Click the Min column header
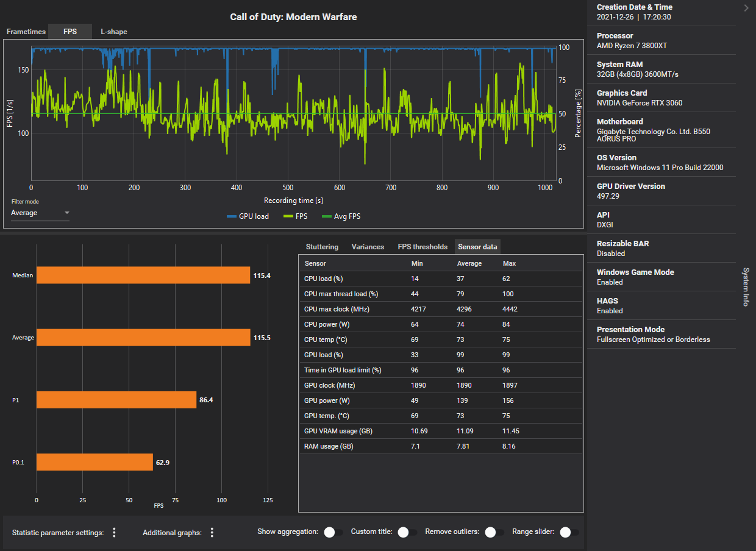The height and width of the screenshot is (551, 756). [417, 263]
